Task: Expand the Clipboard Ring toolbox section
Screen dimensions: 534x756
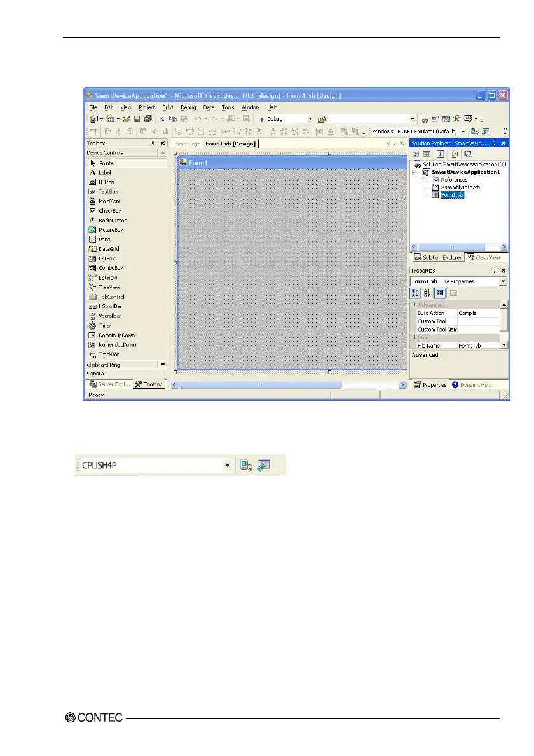Action: pyautogui.click(x=126, y=365)
